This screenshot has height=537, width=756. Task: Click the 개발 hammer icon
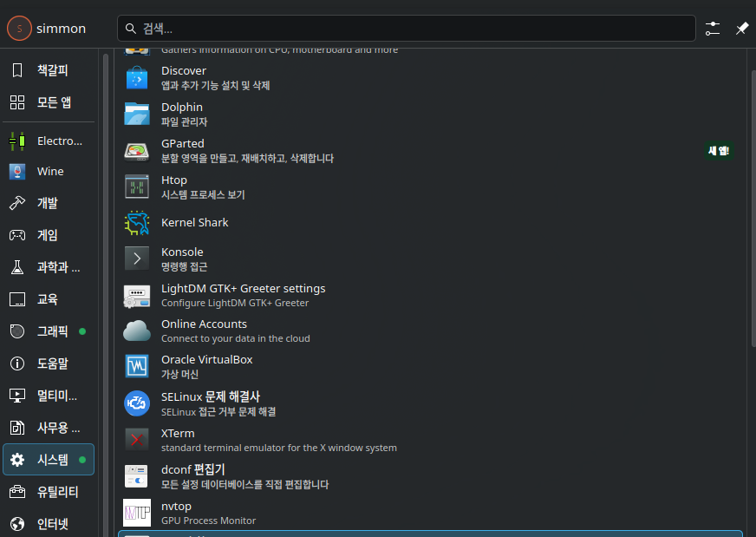click(x=17, y=203)
